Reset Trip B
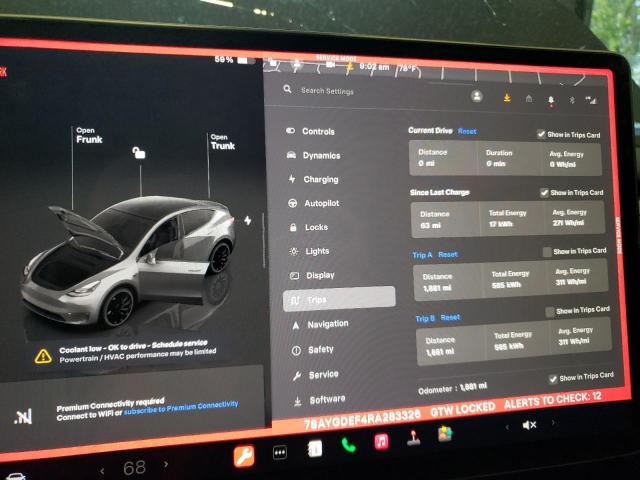Image resolution: width=640 pixels, height=480 pixels. 451,317
